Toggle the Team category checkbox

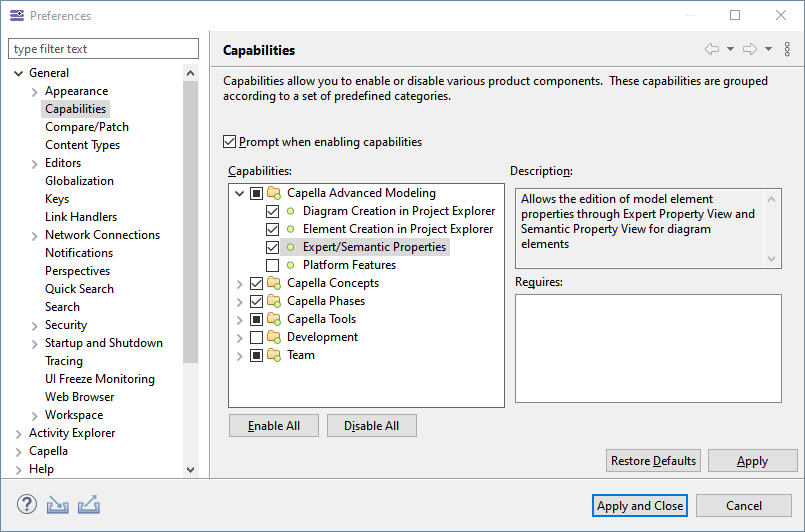coord(256,355)
